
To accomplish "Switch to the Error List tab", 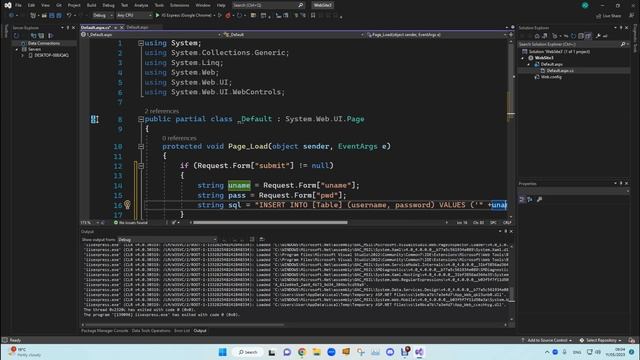I will pyautogui.click(x=182, y=331).
